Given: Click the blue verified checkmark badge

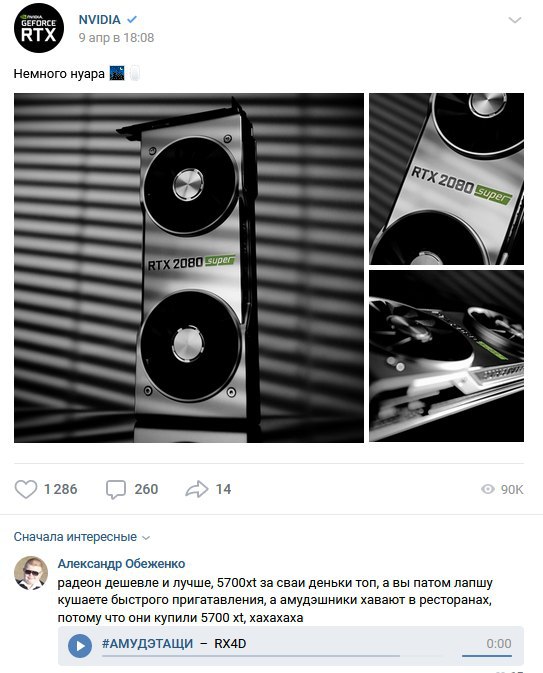Looking at the screenshot, I should click(132, 19).
